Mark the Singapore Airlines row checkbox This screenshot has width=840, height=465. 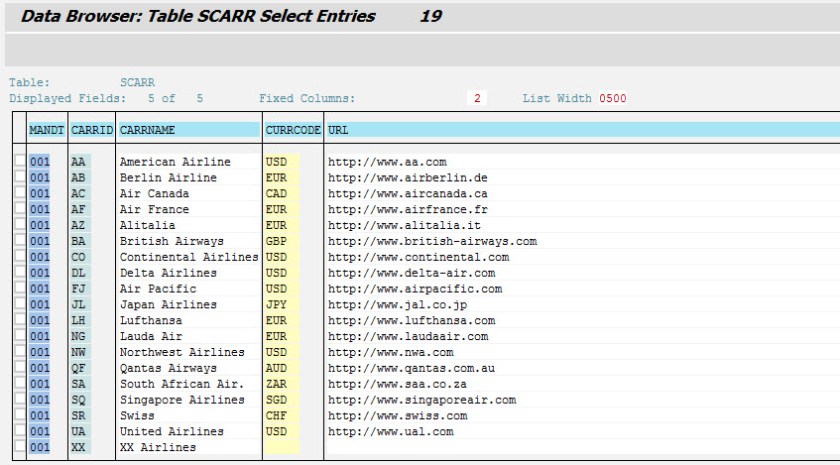click(x=20, y=400)
